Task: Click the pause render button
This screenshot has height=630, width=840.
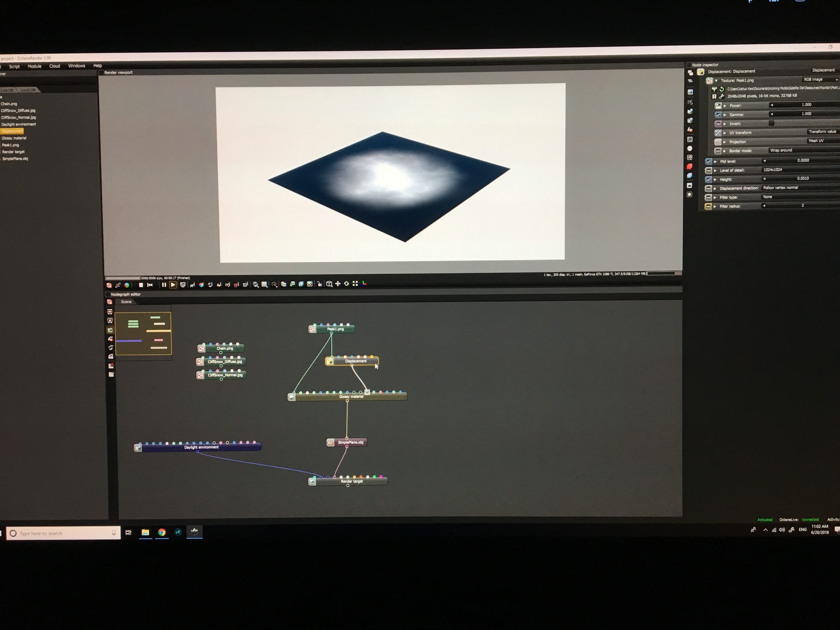Action: point(164,285)
